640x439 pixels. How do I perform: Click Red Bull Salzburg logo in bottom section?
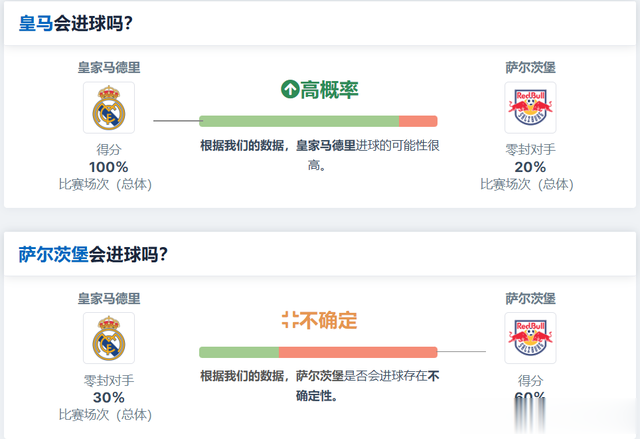(530, 338)
